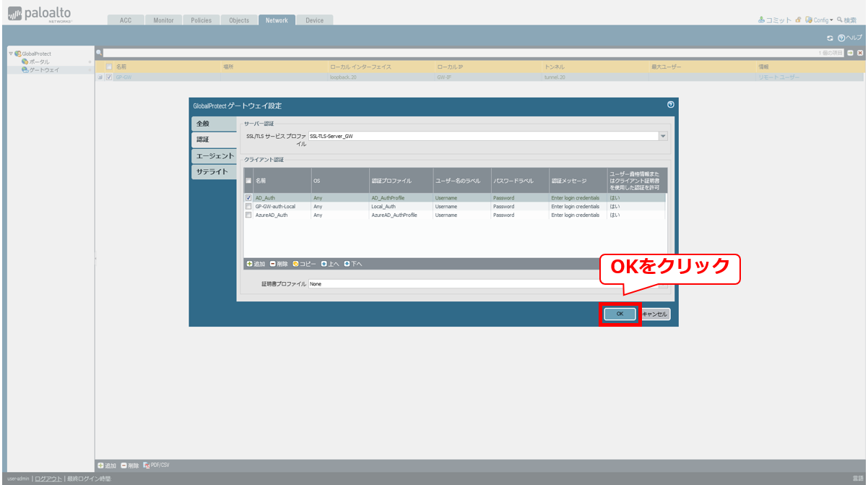Open the ACC main tab
The image size is (868, 485).
tap(125, 20)
